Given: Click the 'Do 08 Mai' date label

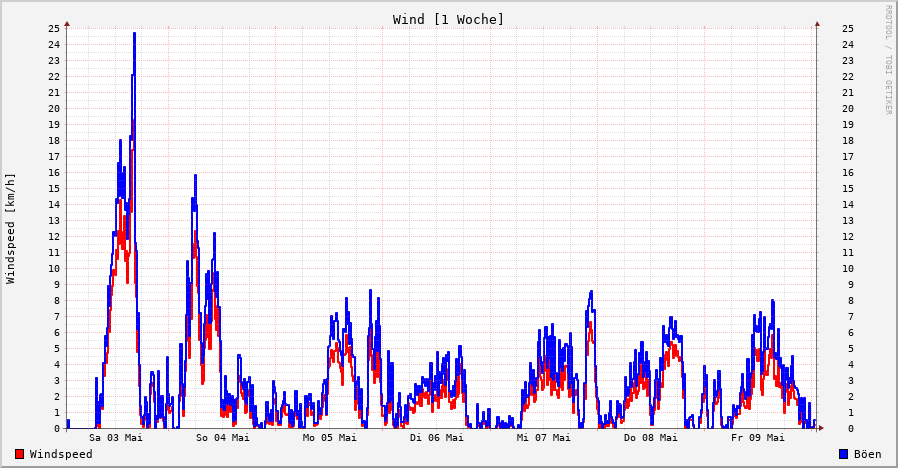Looking at the screenshot, I should click(x=651, y=438).
